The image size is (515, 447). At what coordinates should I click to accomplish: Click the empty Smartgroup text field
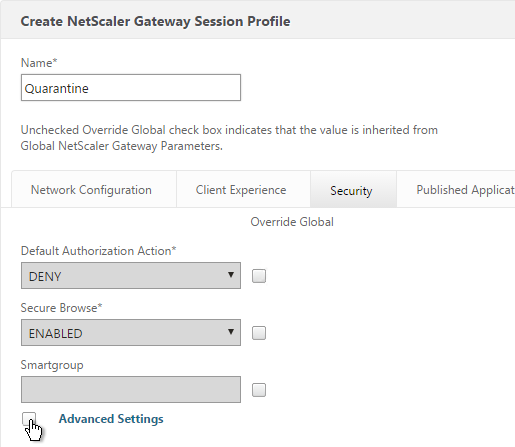coord(131,390)
